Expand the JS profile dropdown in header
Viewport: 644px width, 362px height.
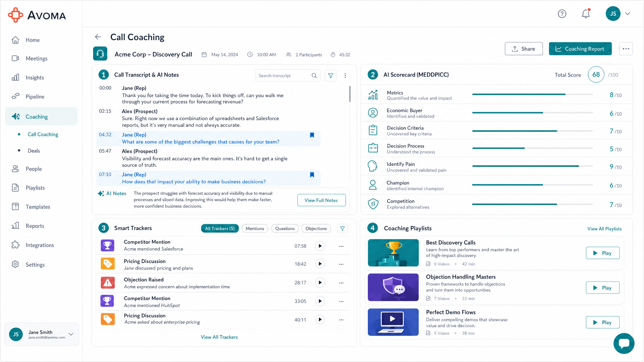click(628, 14)
